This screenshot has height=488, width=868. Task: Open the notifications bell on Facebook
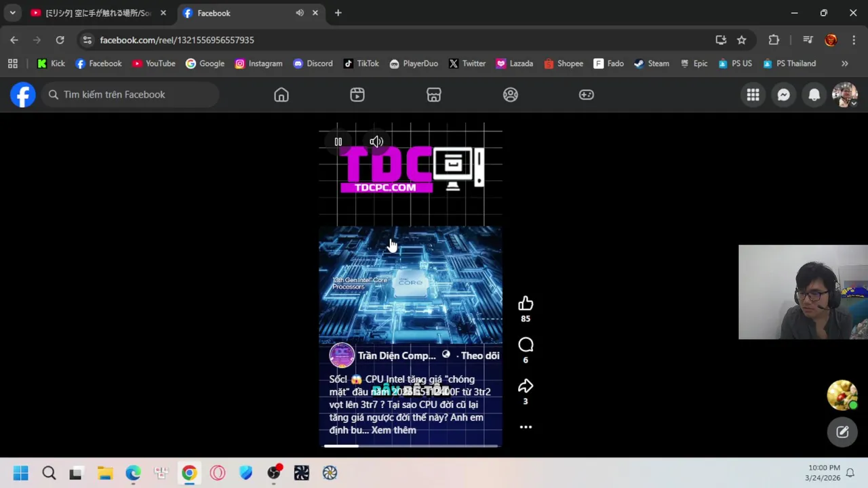click(814, 95)
